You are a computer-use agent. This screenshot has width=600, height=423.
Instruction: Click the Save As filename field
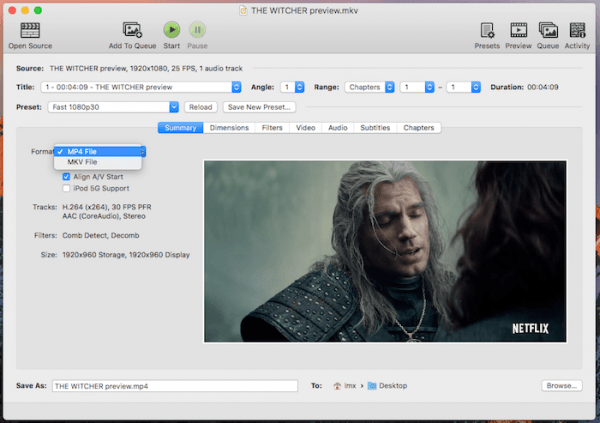174,385
